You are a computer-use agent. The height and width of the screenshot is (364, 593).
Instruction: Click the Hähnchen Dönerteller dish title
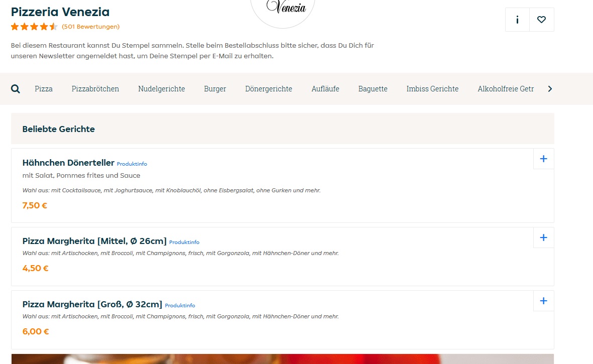[68, 163]
